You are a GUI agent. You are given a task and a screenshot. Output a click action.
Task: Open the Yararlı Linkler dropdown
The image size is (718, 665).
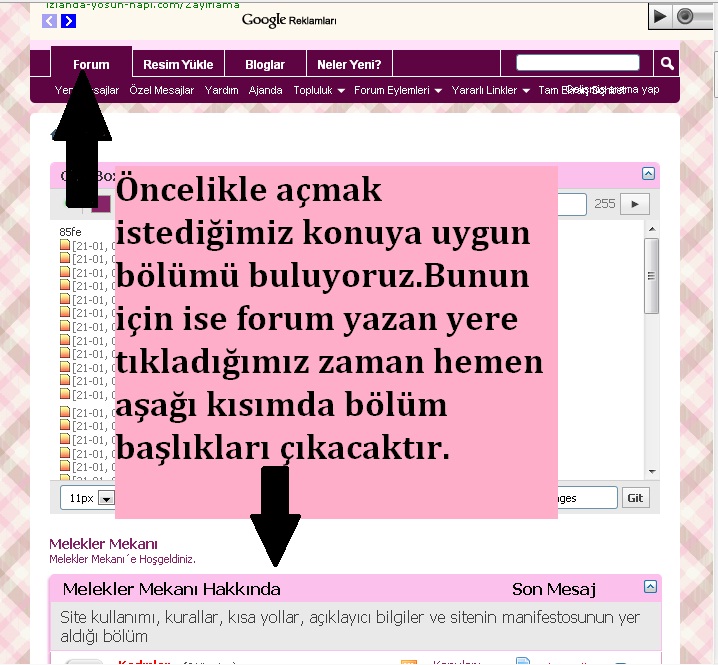pos(490,90)
